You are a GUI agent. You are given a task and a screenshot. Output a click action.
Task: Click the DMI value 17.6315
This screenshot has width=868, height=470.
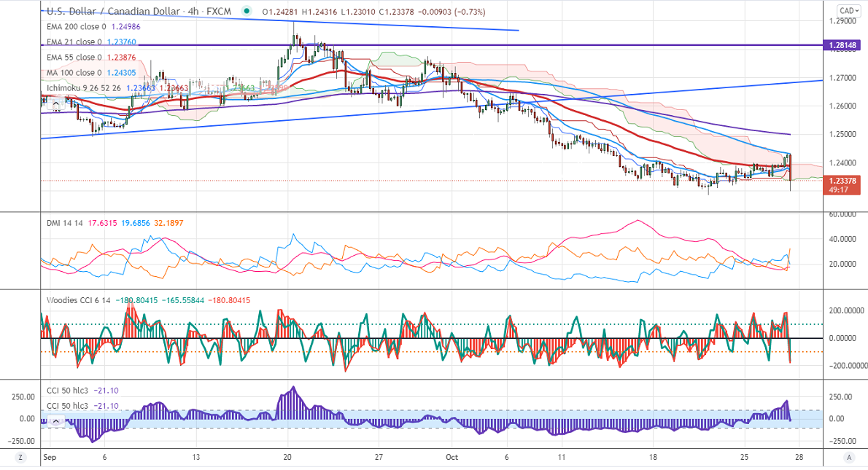(102, 224)
